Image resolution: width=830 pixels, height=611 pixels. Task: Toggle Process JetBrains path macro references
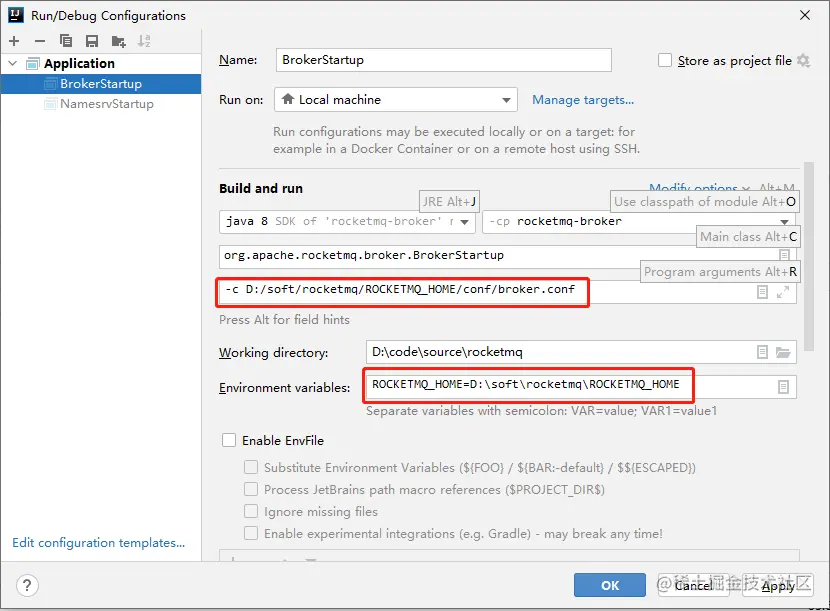(x=251, y=489)
